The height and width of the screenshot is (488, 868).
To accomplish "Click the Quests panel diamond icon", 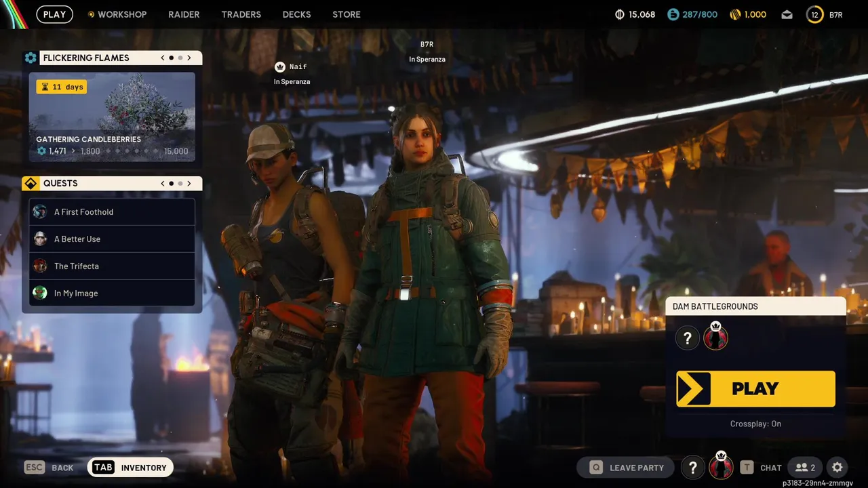I will pos(31,183).
